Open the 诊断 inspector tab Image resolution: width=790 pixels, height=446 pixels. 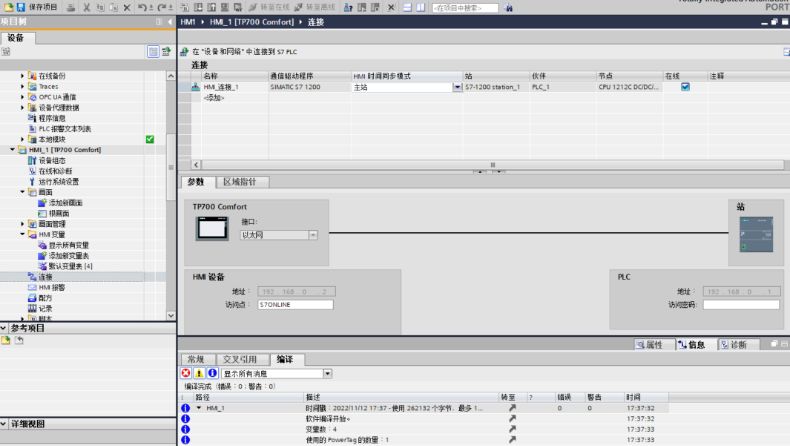tap(737, 345)
